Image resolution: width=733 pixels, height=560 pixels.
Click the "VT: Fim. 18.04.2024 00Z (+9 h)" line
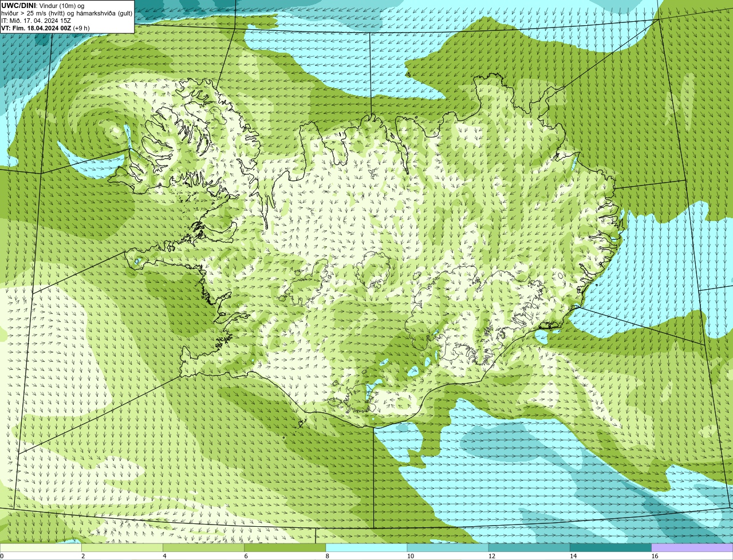(x=45, y=27)
